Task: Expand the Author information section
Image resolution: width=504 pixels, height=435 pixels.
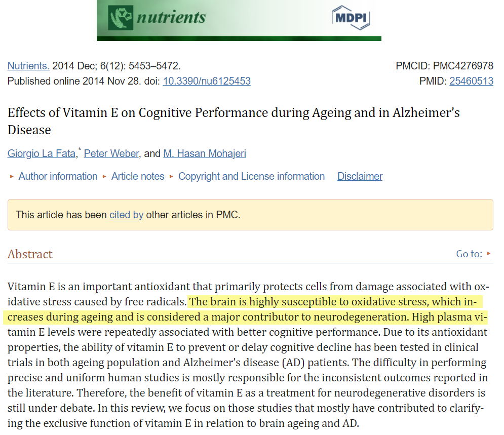Action: pyautogui.click(x=58, y=176)
